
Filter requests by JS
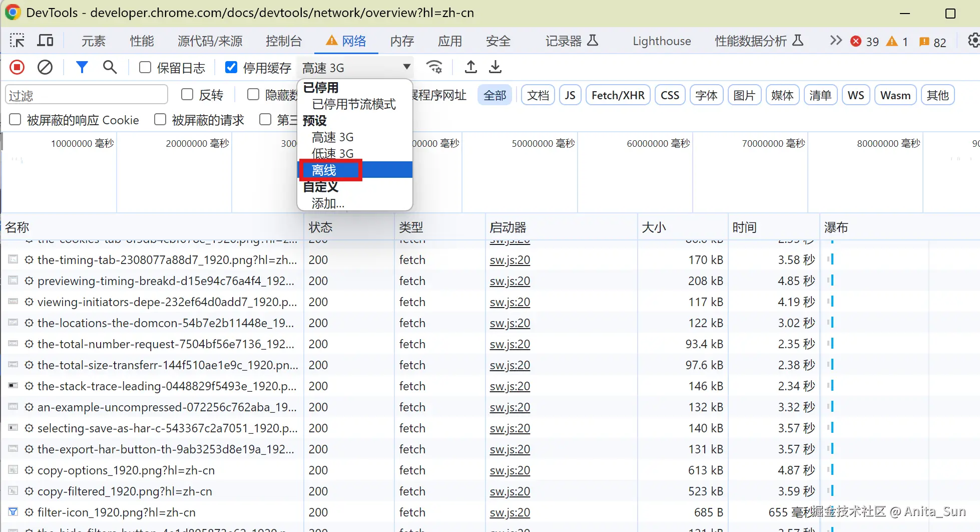tap(570, 95)
